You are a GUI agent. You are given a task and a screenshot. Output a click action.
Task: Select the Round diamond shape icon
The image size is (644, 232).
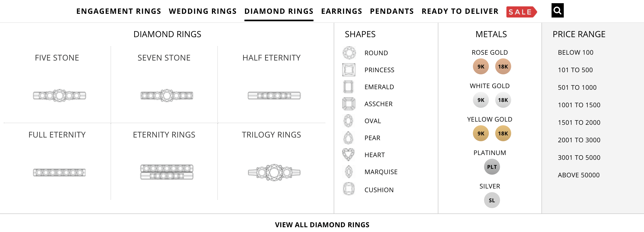tap(349, 53)
